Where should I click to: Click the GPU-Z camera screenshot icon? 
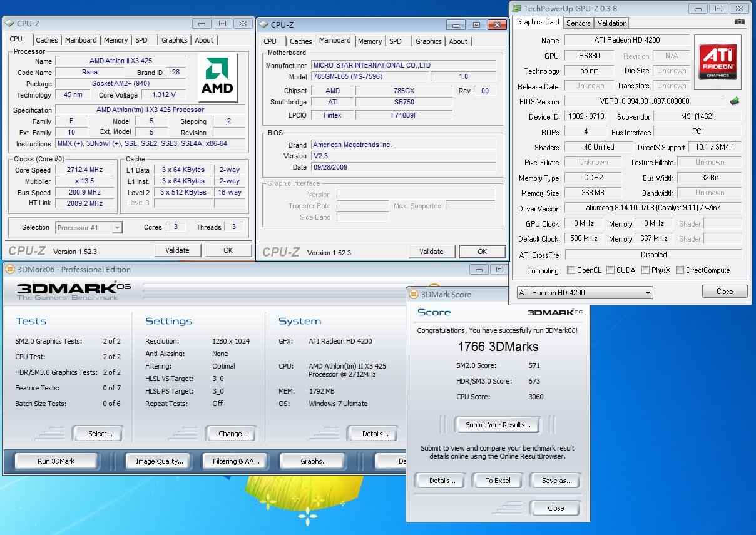click(740, 22)
